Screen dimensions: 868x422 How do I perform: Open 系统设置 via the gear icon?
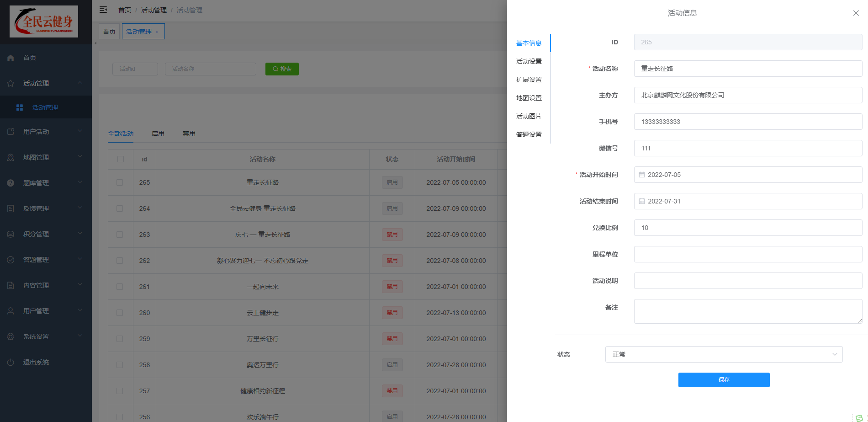11,336
